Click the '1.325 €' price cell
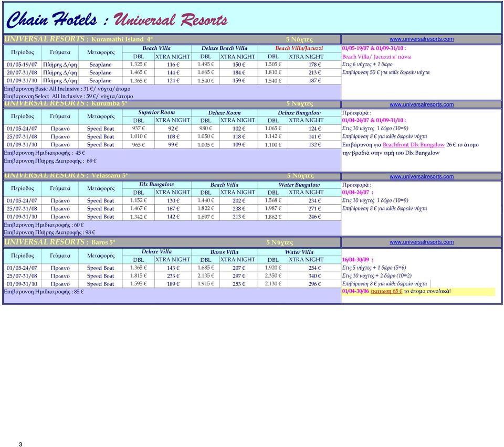Screen dimensions: 504x447 point(138,64)
